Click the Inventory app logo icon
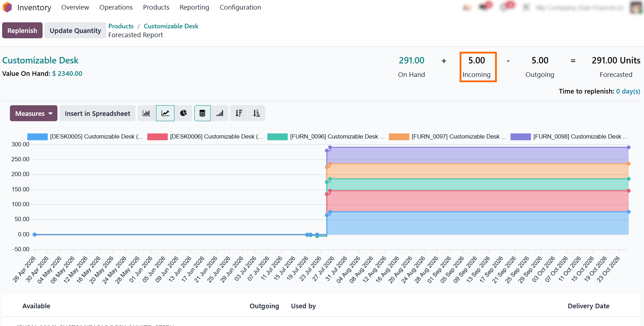Viewport: 644px width, 326px height. [x=7, y=7]
